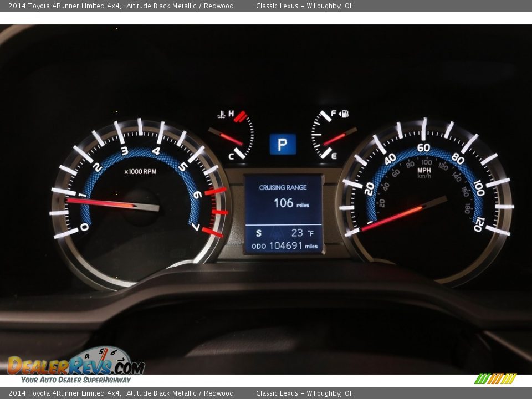
Task: Click the numeral 3 on the tachometer
Action: pyautogui.click(x=125, y=151)
